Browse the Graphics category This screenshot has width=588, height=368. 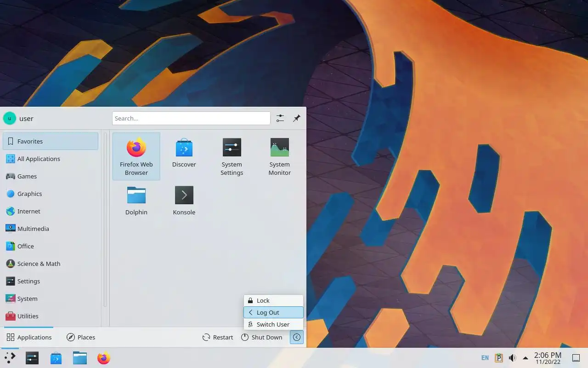(51, 194)
